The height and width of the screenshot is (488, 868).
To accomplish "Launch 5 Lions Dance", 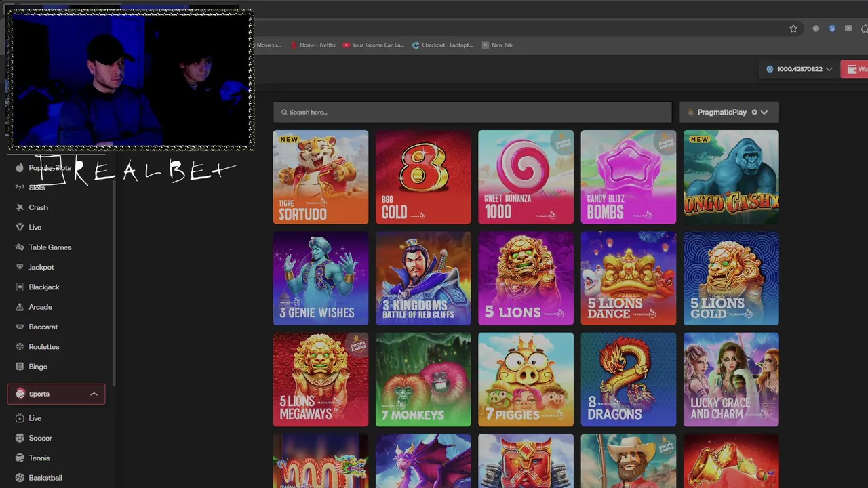I will [x=629, y=279].
